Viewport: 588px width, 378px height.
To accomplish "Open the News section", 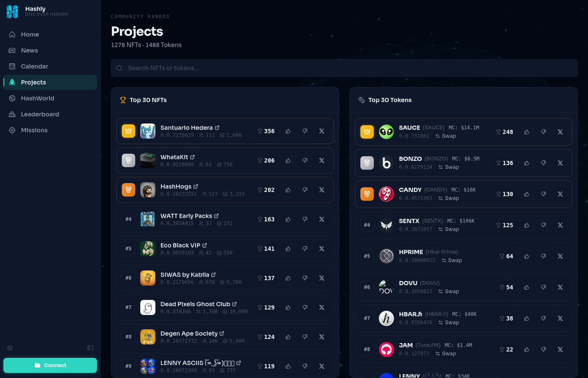I will point(50,50).
